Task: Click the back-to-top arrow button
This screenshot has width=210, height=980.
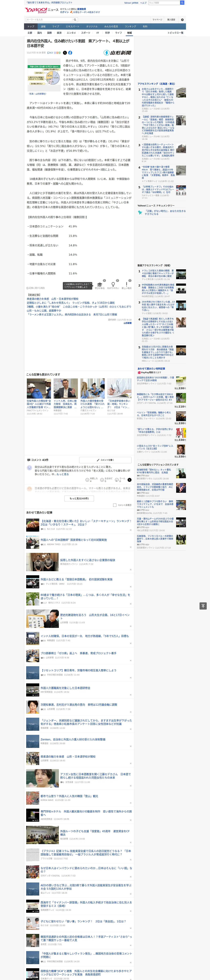Action: click(203, 606)
